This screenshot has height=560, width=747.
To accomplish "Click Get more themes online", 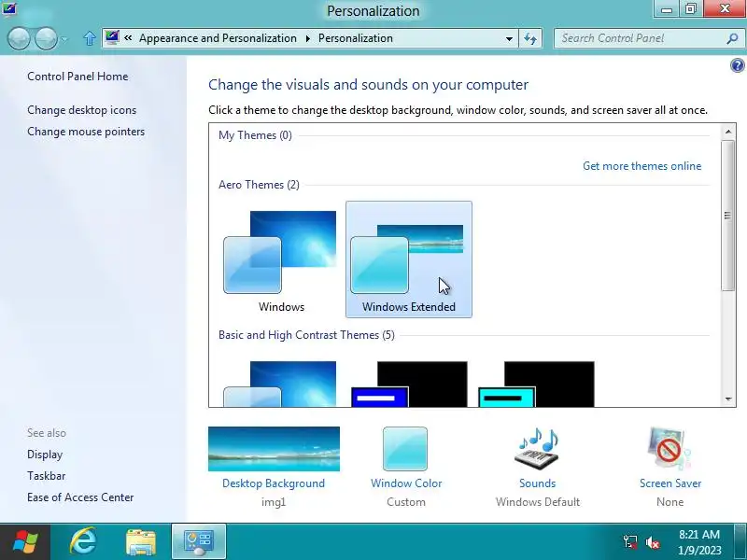I will pos(641,166).
